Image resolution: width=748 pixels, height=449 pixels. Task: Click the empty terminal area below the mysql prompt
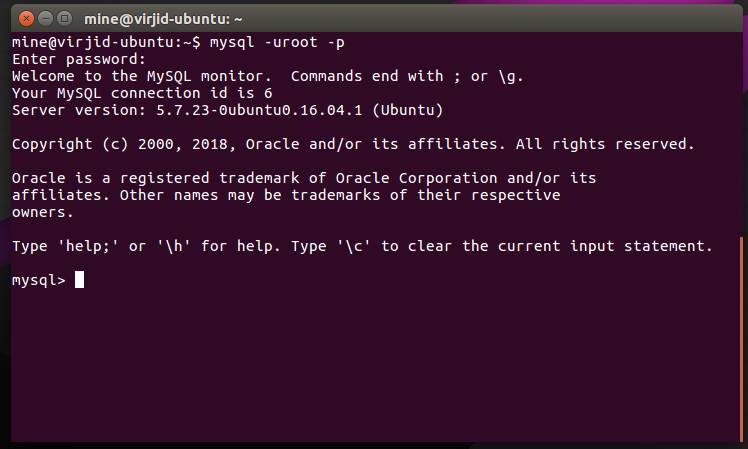click(372, 365)
